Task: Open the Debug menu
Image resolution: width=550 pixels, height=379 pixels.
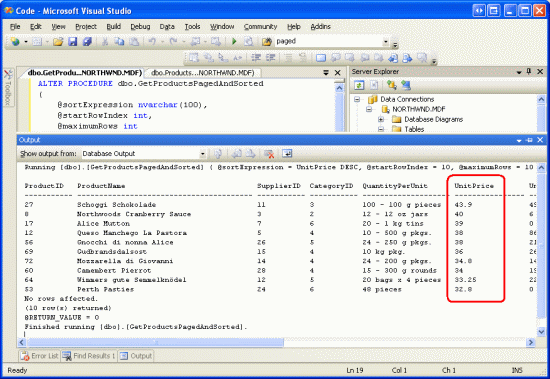Action: coord(140,27)
